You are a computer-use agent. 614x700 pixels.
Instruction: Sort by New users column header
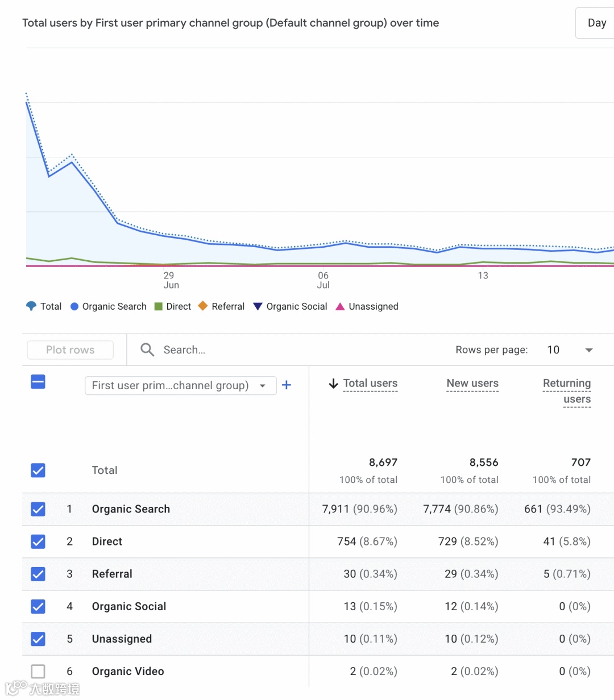coord(472,384)
